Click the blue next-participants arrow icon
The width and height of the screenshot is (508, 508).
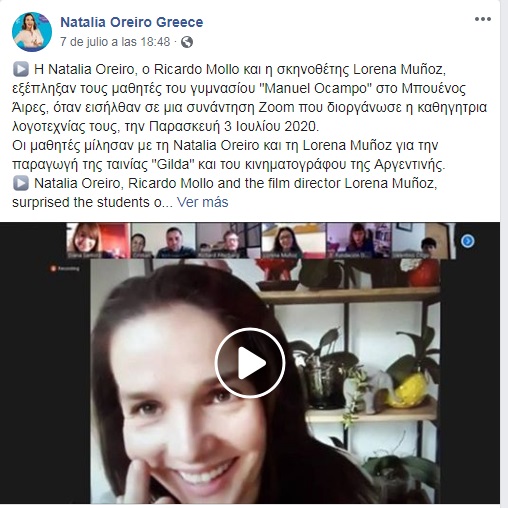(468, 241)
